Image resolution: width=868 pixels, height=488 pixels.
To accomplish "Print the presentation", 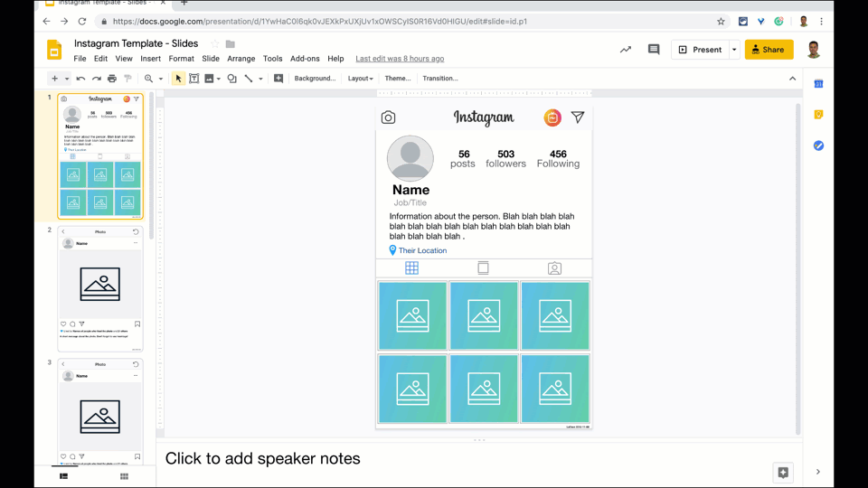I will (x=112, y=79).
